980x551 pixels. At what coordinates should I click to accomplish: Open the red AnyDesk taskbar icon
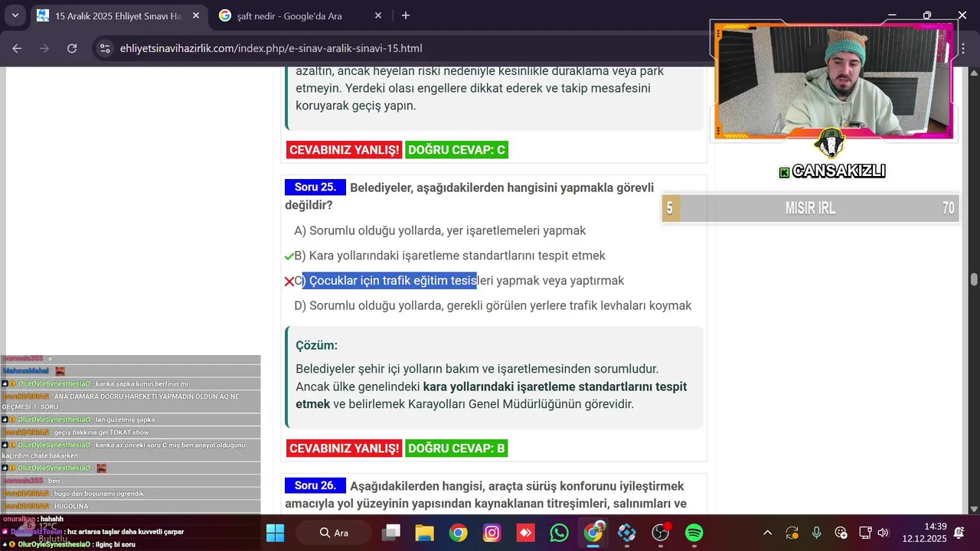(526, 533)
